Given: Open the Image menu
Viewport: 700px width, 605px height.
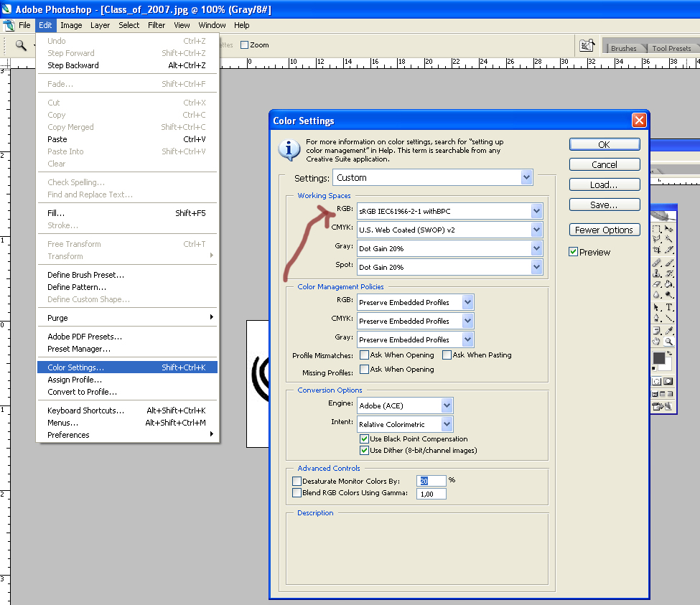Looking at the screenshot, I should [x=71, y=25].
